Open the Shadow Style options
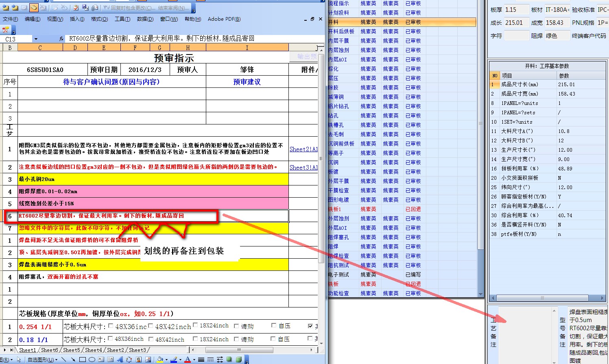The width and height of the screenshot is (609, 364). pyautogui.click(x=229, y=359)
